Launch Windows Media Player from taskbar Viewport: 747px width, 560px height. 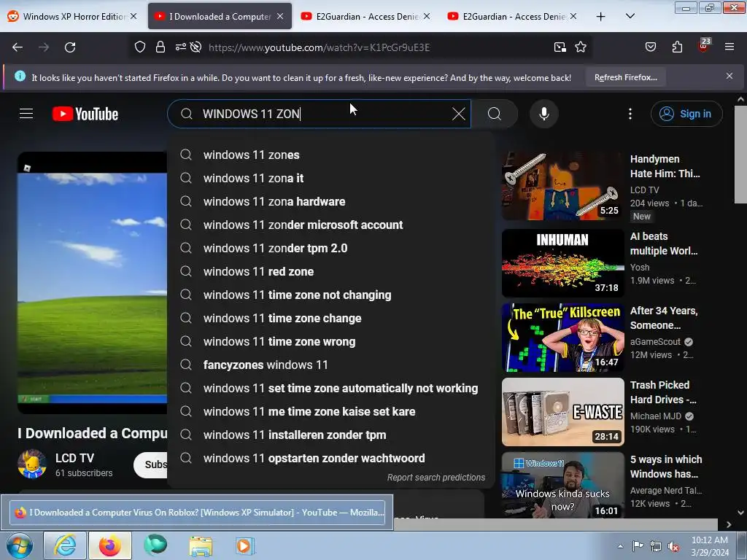(x=245, y=545)
